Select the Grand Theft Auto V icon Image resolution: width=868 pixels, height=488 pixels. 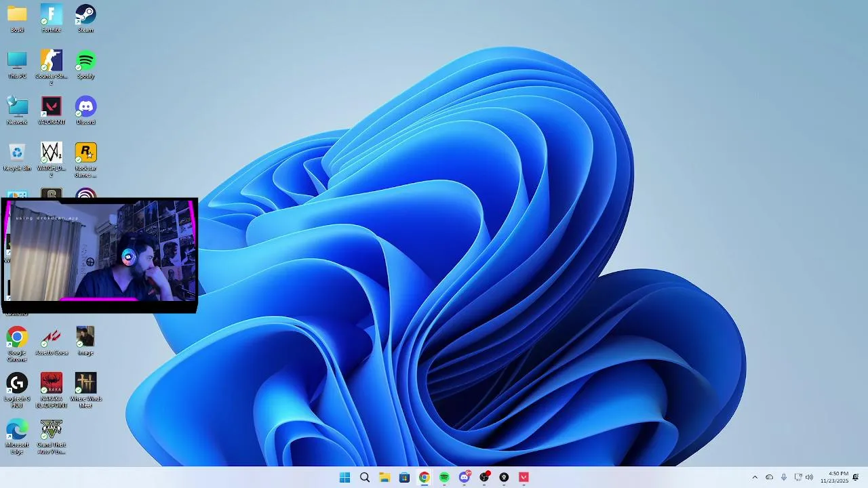click(51, 437)
